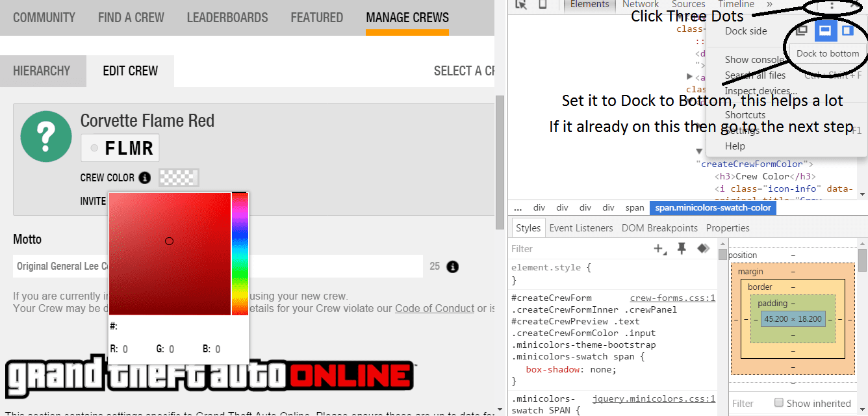Click the span.minicolors-swatch-color breadcrumb
Image resolution: width=868 pixels, height=416 pixels.
(x=713, y=208)
